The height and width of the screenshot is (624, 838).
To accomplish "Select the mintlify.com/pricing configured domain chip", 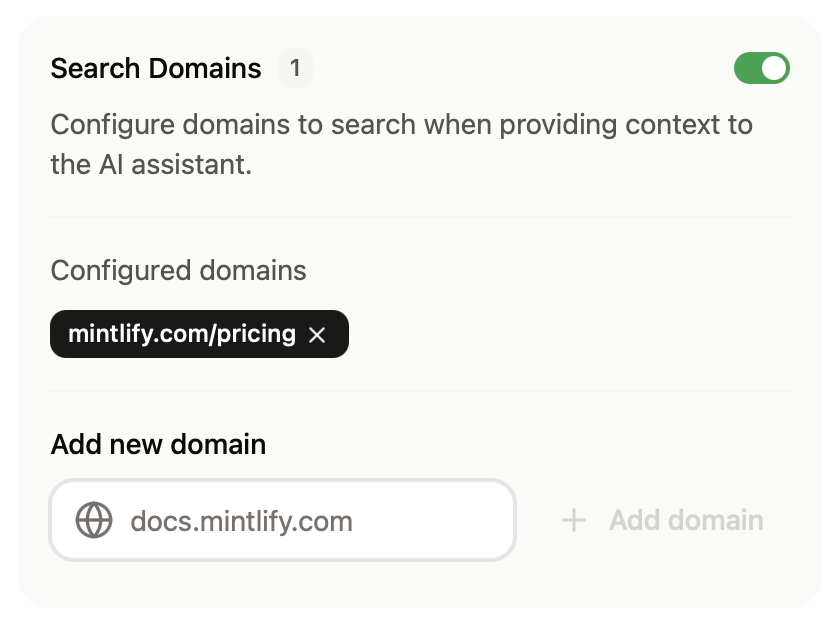I will 185,334.
